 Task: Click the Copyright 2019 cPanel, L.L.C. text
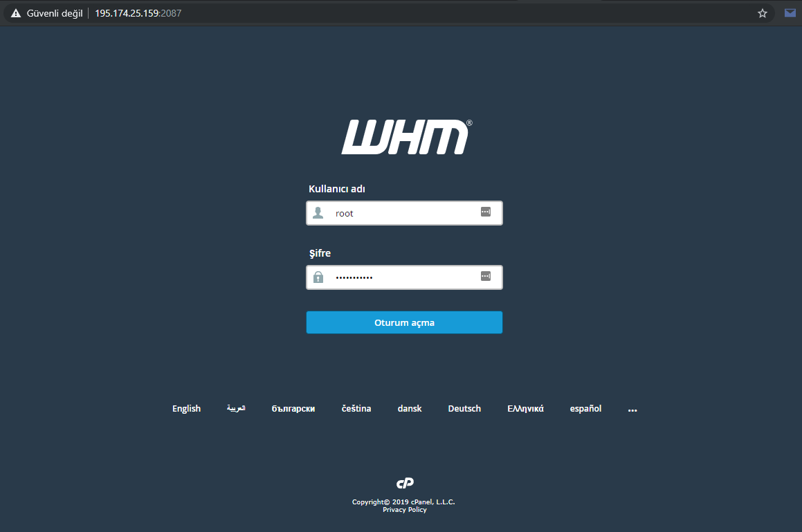tap(403, 502)
